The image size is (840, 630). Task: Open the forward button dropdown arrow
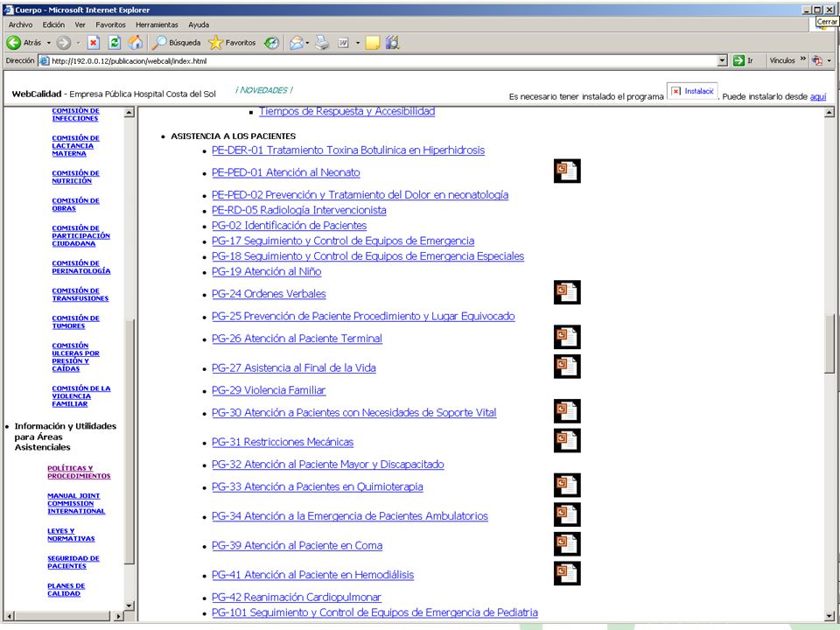pyautogui.click(x=78, y=43)
